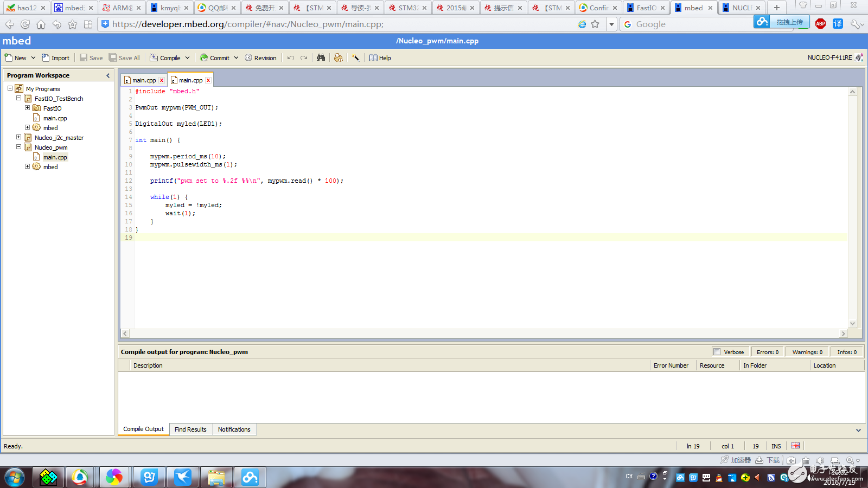The height and width of the screenshot is (488, 868).
Task: Expand the FastIO library node
Action: (x=27, y=108)
